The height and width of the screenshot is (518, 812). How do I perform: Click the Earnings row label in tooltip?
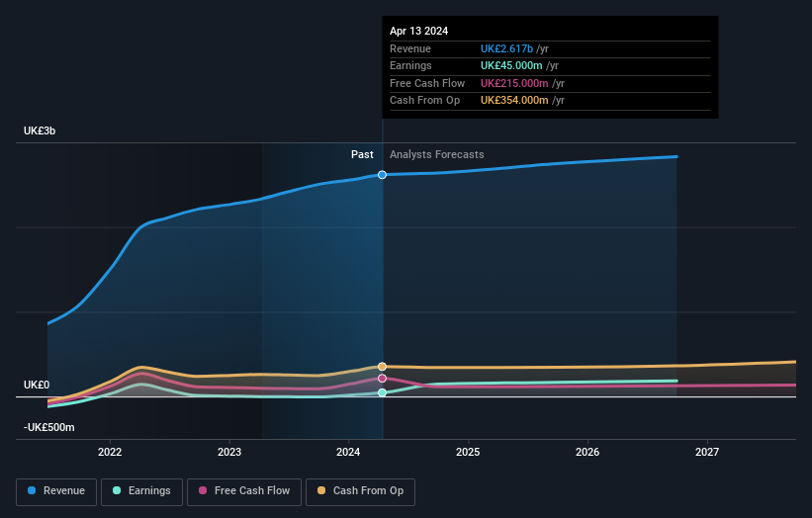[410, 65]
